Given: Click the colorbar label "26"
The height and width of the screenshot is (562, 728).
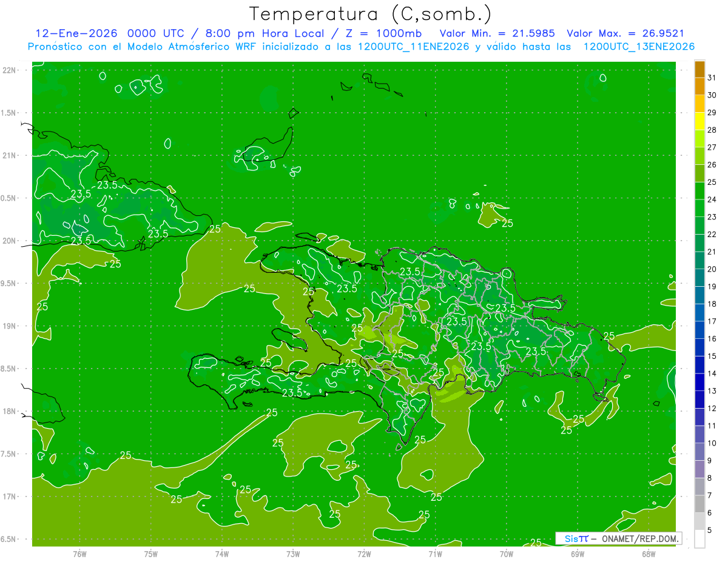Looking at the screenshot, I should [x=712, y=165].
